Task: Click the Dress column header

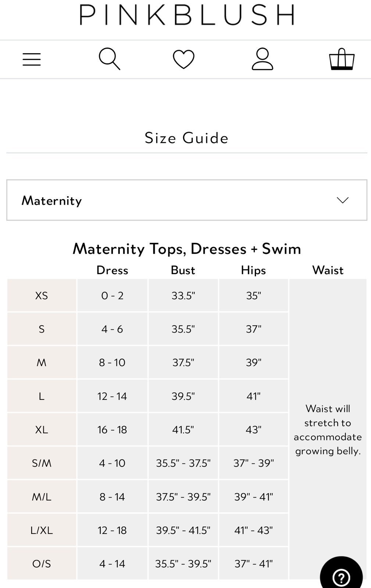Action: [112, 270]
